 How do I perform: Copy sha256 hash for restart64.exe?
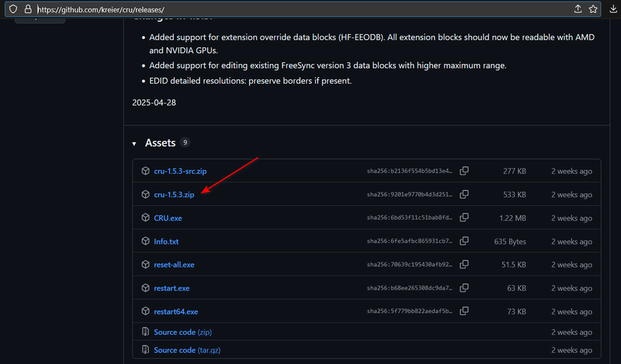click(465, 312)
